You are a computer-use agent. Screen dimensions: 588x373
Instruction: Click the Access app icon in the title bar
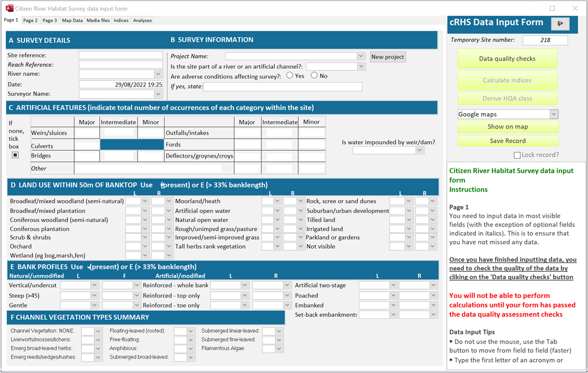[9, 8]
